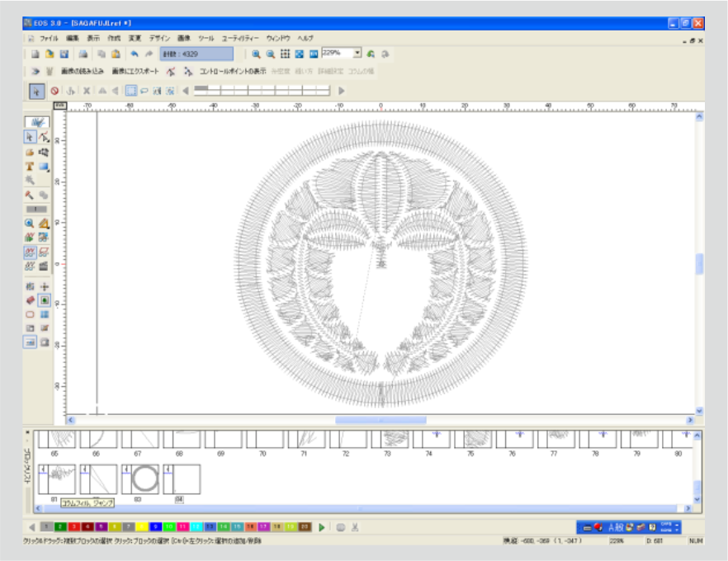Expand the blue gradient rectangle tool flyout
This screenshot has height=561, width=728.
44,166
